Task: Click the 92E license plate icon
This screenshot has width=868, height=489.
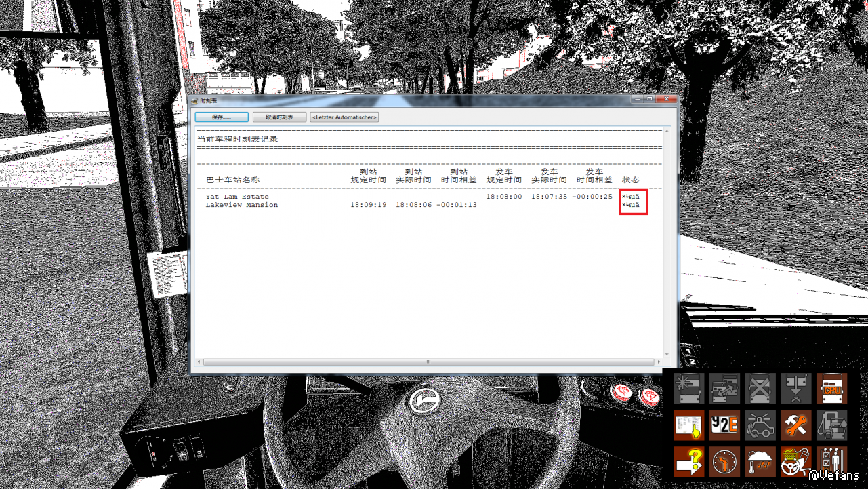Action: [724, 425]
